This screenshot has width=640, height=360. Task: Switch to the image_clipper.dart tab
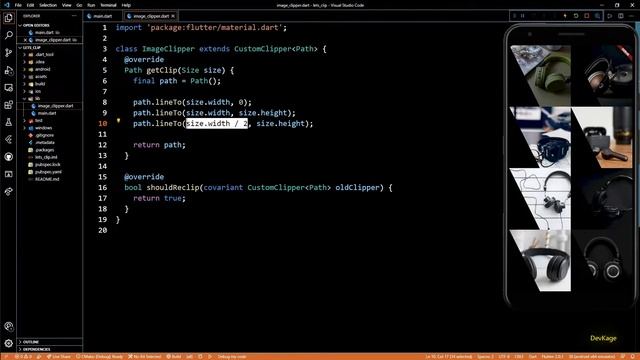(x=151, y=16)
